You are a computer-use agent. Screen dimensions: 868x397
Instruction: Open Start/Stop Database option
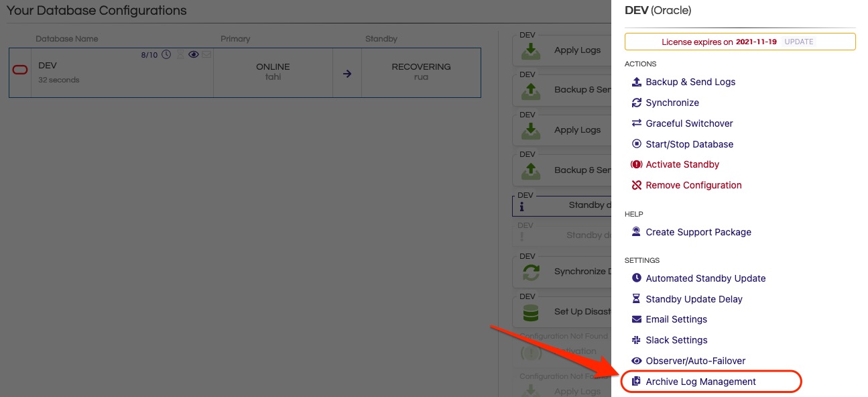click(x=689, y=144)
